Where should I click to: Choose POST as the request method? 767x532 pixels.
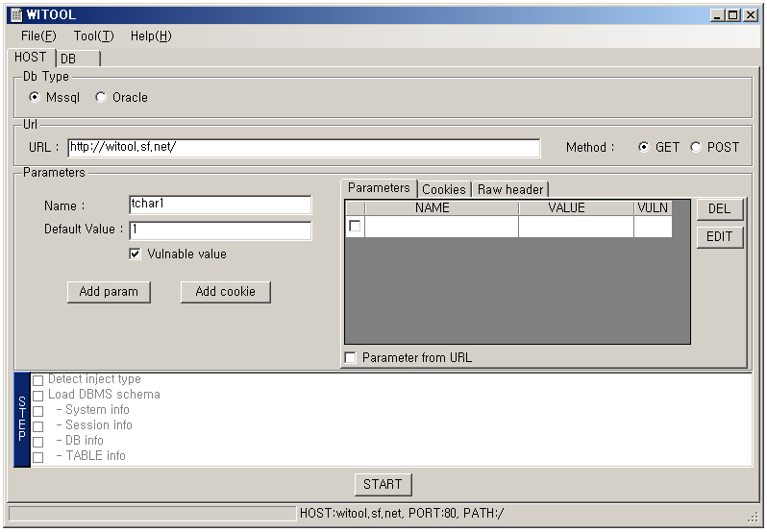coord(696,147)
